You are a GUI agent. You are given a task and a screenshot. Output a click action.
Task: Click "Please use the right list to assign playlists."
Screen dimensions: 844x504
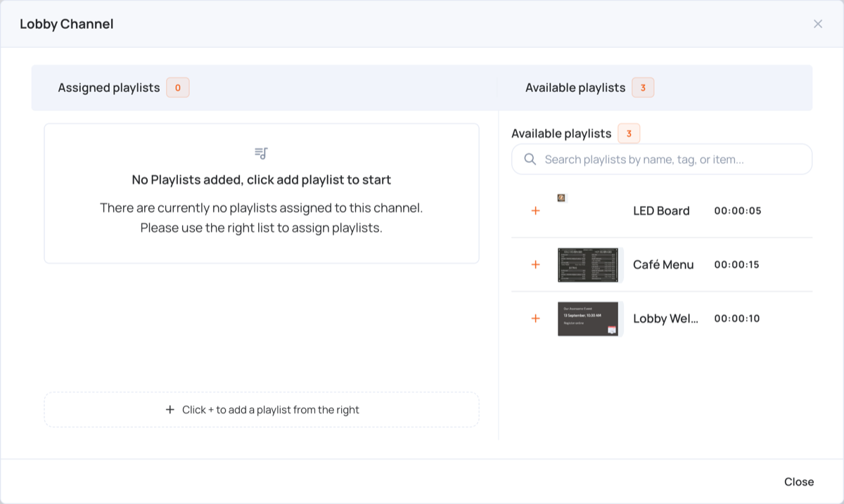click(x=262, y=228)
